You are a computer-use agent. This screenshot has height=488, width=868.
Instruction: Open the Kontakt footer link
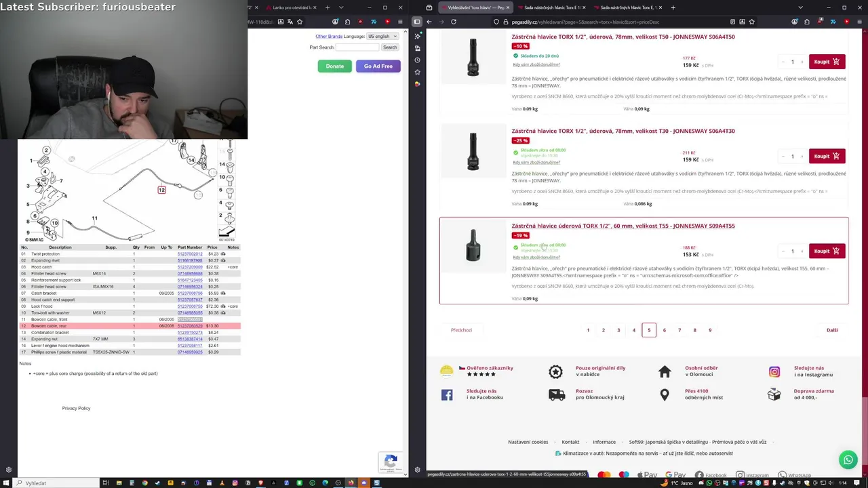(x=570, y=442)
